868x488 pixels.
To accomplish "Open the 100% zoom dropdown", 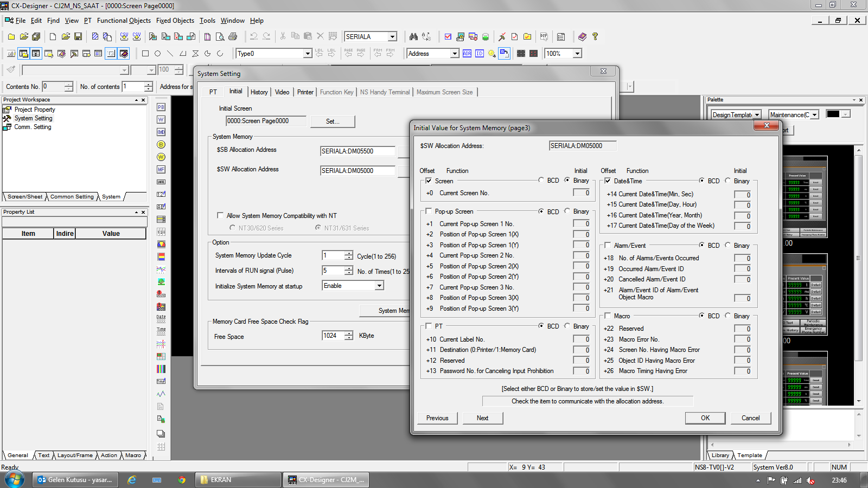I will 577,53.
